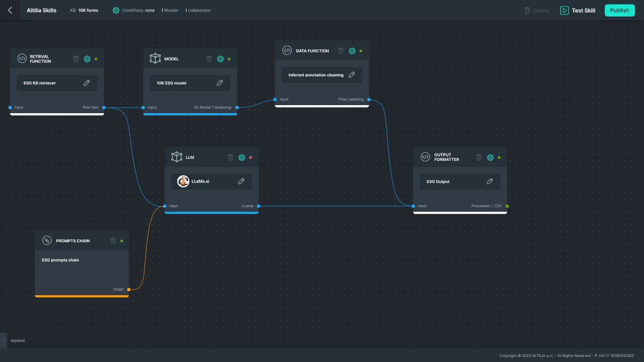Click the Altilia Skills title
The image size is (644, 362).
click(42, 10)
